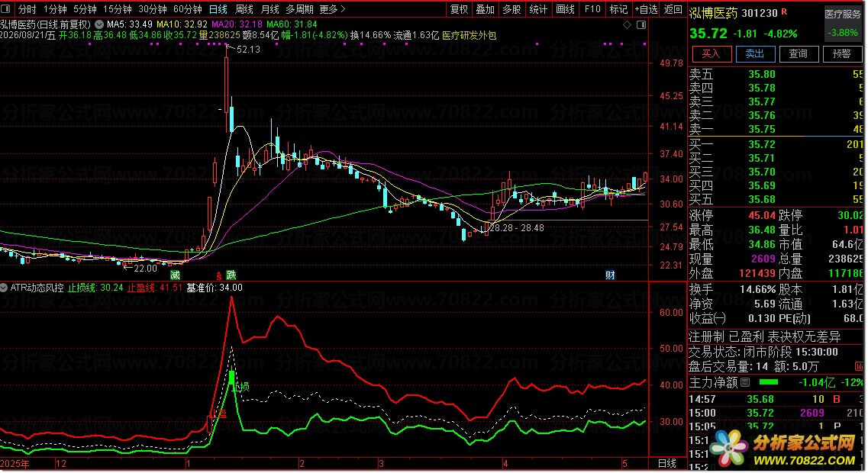Click the 涨停 45.04 limit-up value
Image resolution: width=868 pixels, height=473 pixels.
tap(762, 215)
